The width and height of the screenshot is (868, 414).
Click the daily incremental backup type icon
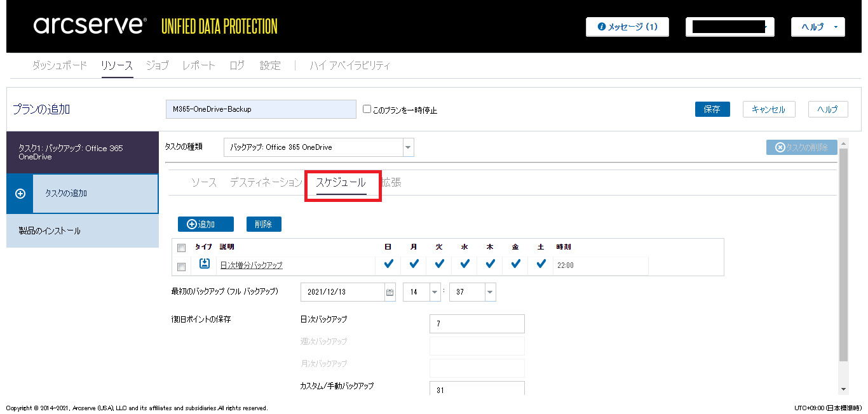(x=205, y=264)
